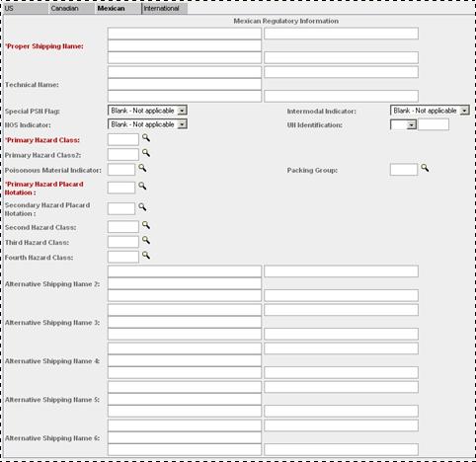
Task: Click middle Alternative Shipping Name 2 field
Action: coord(185,283)
